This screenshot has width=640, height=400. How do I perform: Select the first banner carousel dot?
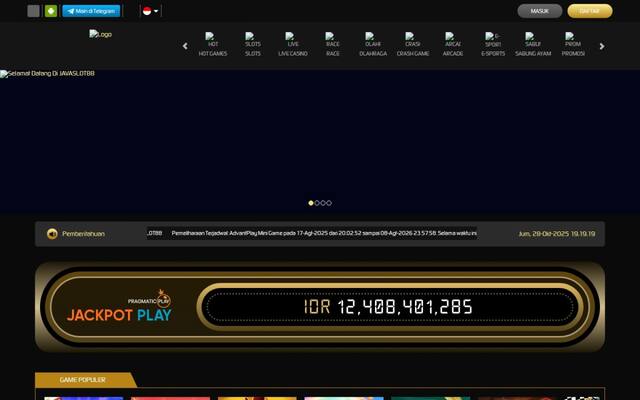coord(311,203)
